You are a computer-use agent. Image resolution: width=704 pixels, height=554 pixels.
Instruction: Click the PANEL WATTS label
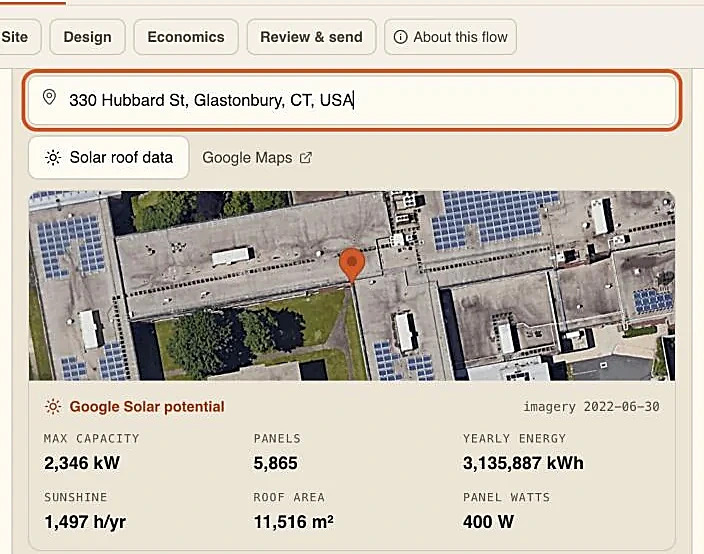point(506,497)
